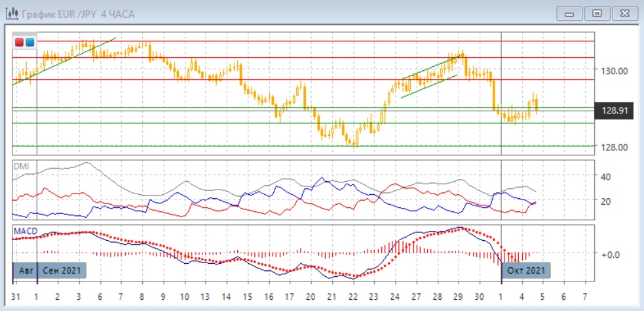Click date 22 on the time axis
This screenshot has height=311, width=644.
pyautogui.click(x=353, y=296)
